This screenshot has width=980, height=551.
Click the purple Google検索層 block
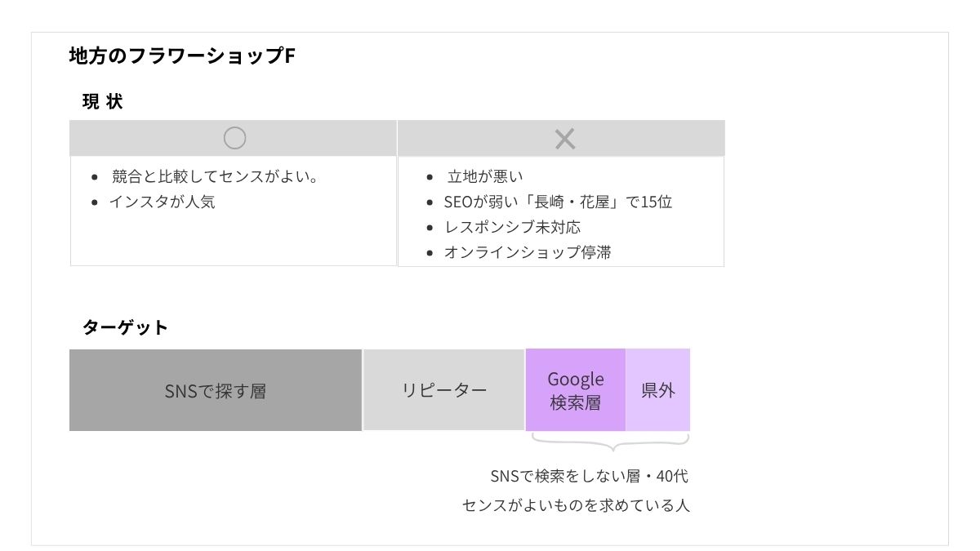point(576,390)
